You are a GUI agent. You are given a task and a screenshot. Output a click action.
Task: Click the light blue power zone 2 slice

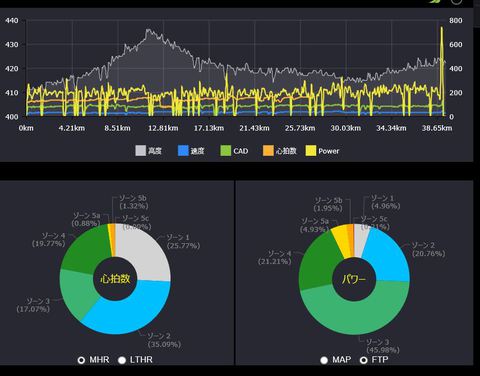pyautogui.click(x=388, y=255)
